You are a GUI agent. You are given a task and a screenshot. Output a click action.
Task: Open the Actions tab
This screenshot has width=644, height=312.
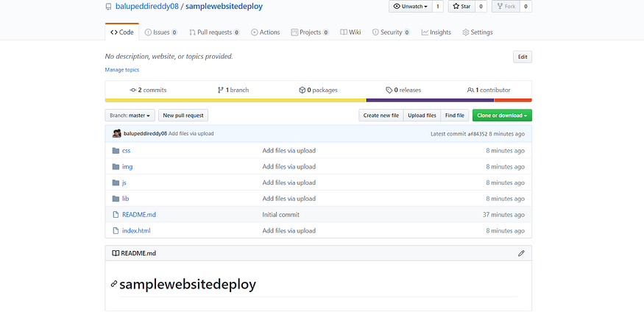pos(265,32)
